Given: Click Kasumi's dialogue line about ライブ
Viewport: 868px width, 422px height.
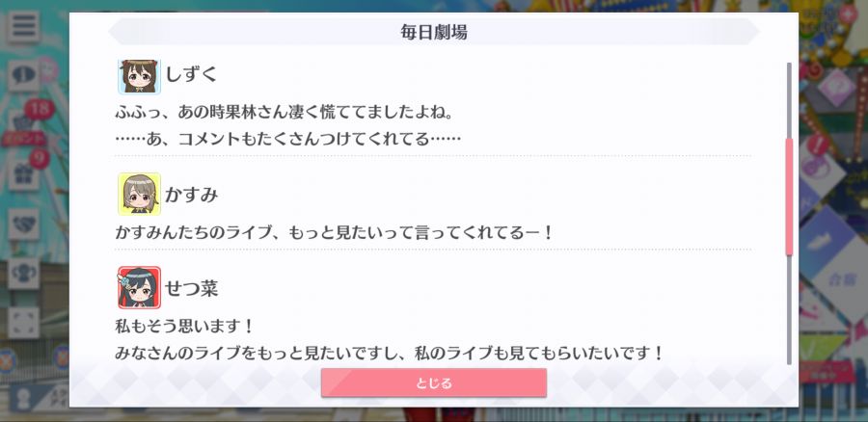Looking at the screenshot, I should point(334,232).
